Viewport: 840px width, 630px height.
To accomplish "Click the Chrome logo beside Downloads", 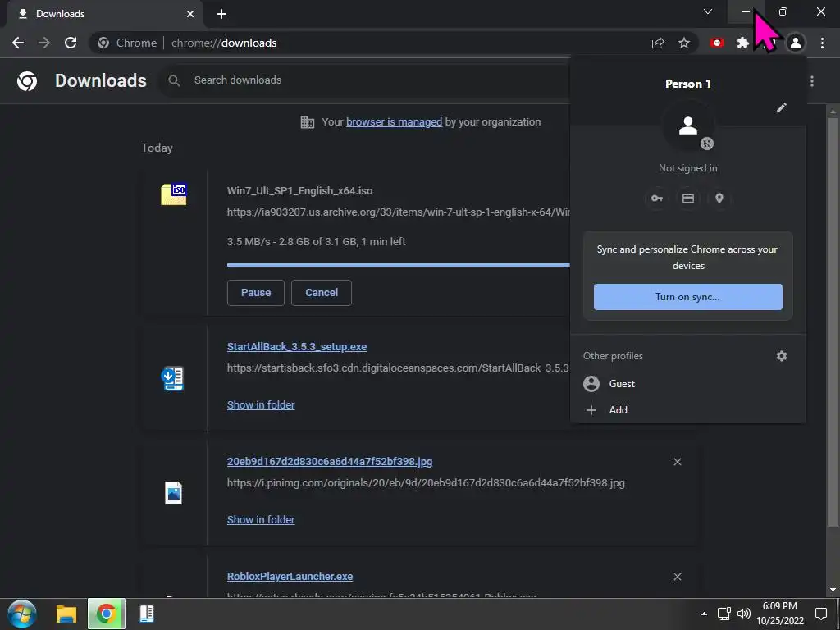I will coord(27,81).
